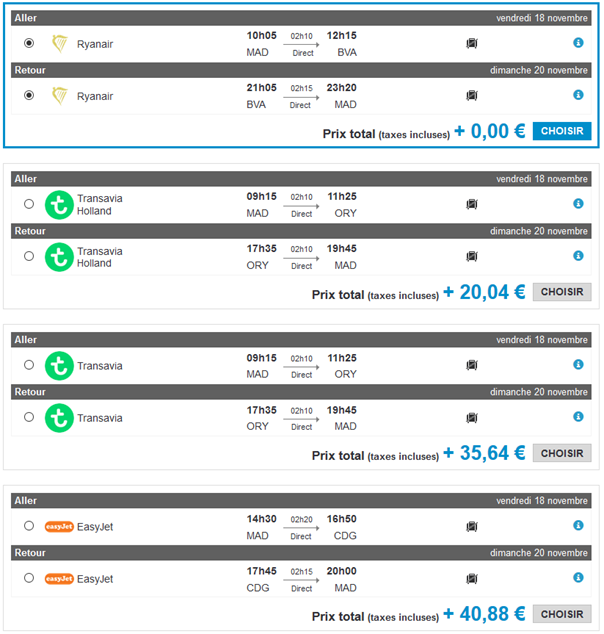
Task: Click the Ryanair logo on outbound flight
Action: (60, 43)
